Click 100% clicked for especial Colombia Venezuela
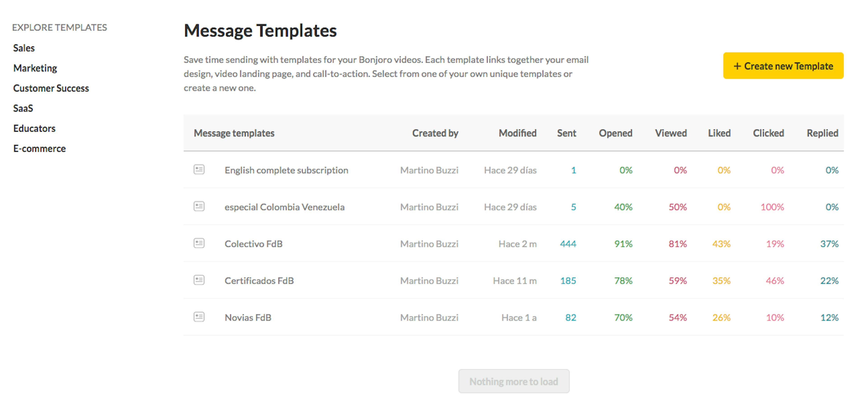Image resolution: width=868 pixels, height=420 pixels. [772, 207]
